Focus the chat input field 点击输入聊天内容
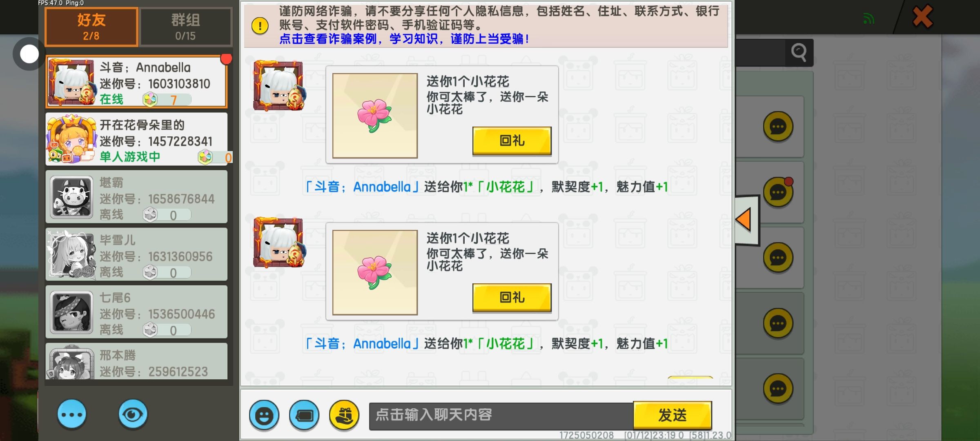 click(501, 416)
